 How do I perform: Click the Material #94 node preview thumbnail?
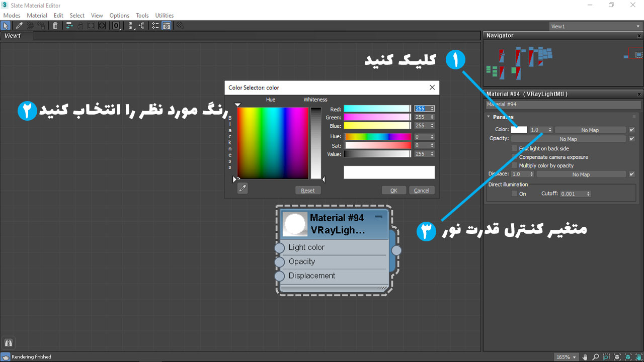click(x=295, y=224)
